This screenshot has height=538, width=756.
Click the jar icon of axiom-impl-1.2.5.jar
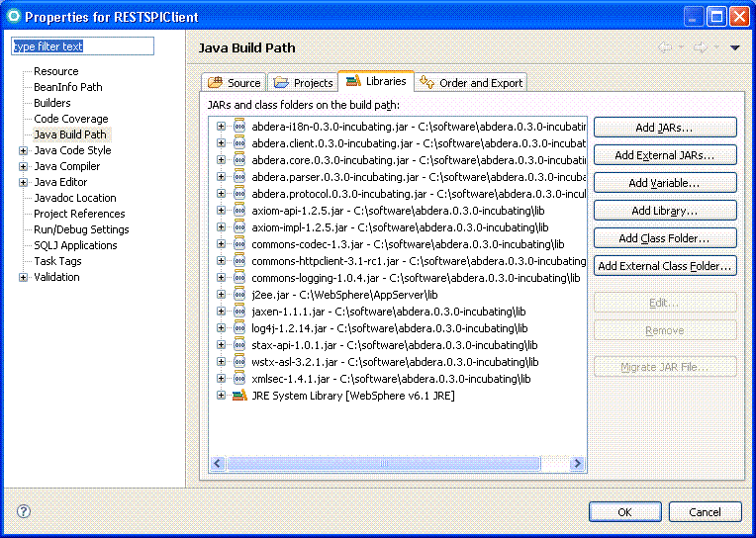[239, 226]
